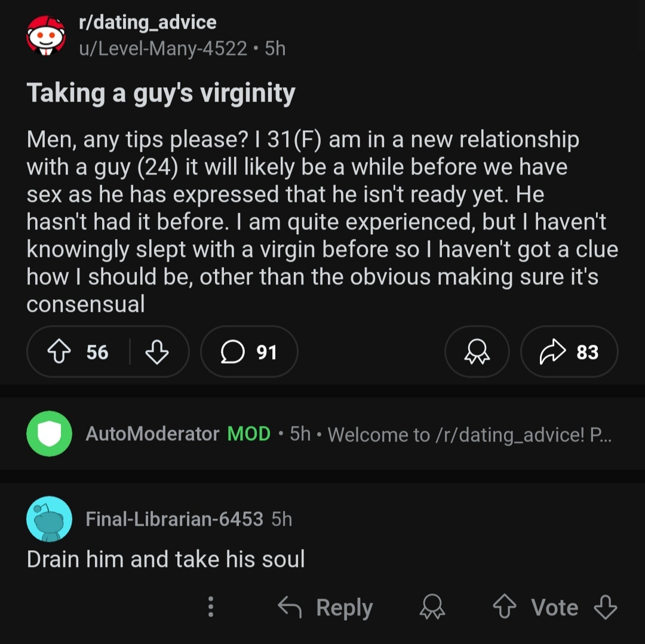Screen dimensions: 645x644
Task: Open the 91 comments button
Action: click(x=249, y=352)
